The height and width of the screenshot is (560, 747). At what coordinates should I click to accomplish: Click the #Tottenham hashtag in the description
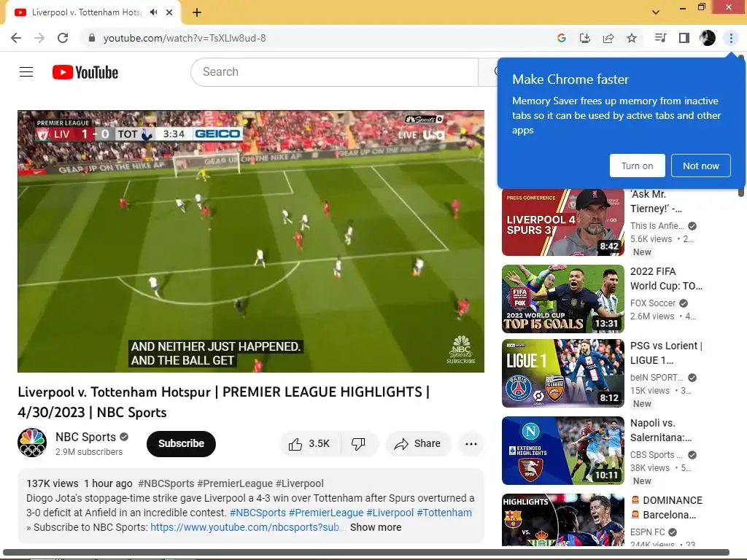[x=444, y=513]
